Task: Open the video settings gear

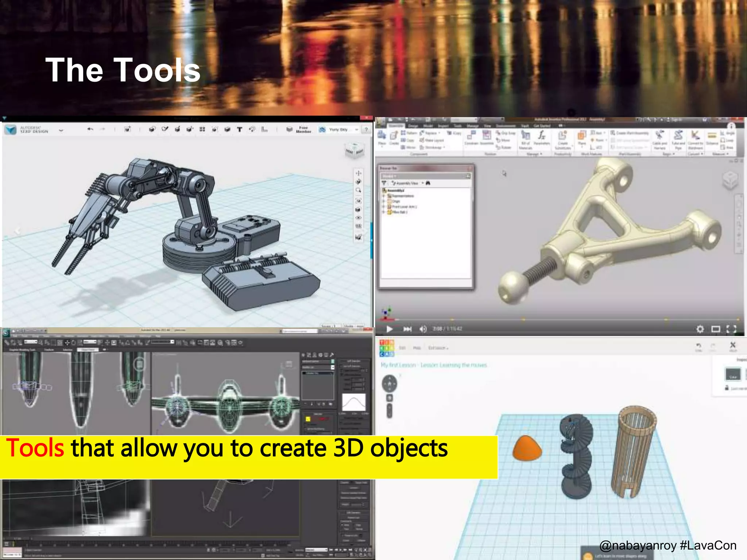Action: click(700, 329)
